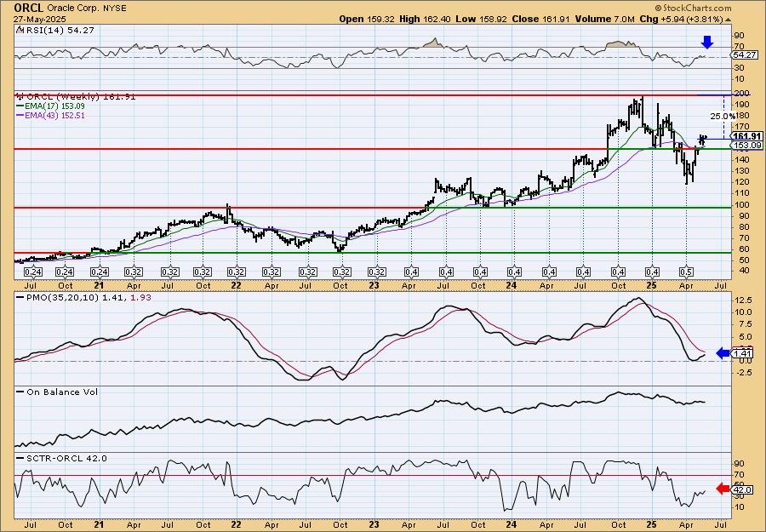Click the RSI(14) 54.27 indicator label
Image resolution: width=766 pixels, height=532 pixels.
59,30
